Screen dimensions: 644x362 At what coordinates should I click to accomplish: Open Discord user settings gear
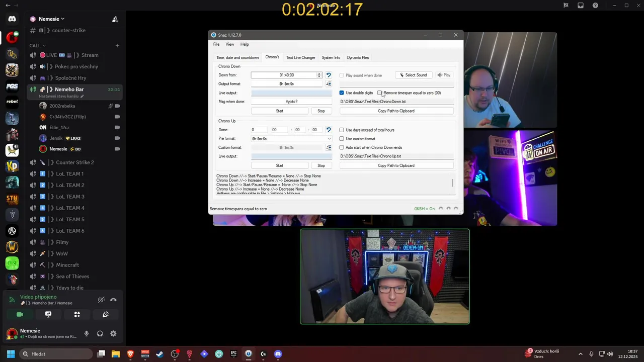pyautogui.click(x=113, y=333)
